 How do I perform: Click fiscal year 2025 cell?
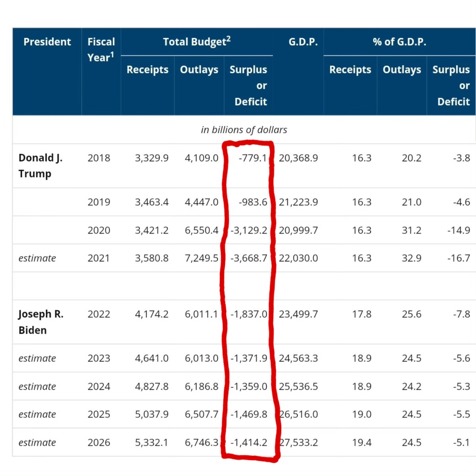tap(99, 414)
